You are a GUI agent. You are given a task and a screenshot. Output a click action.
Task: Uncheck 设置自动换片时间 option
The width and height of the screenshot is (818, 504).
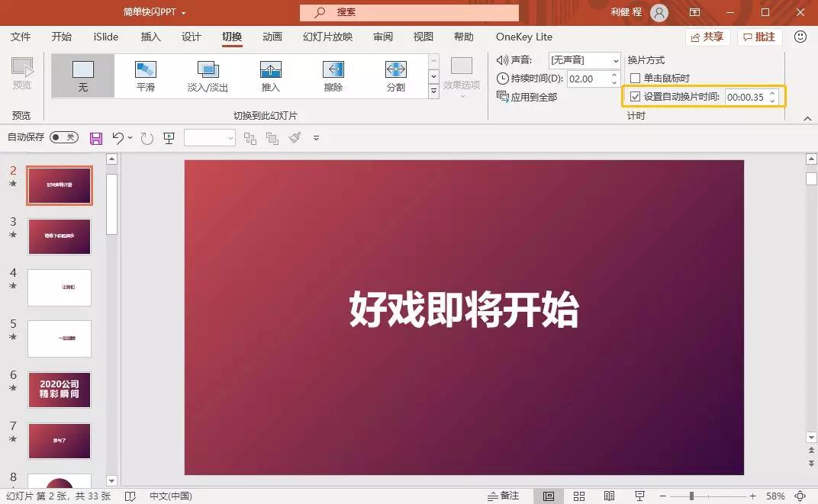pos(636,97)
